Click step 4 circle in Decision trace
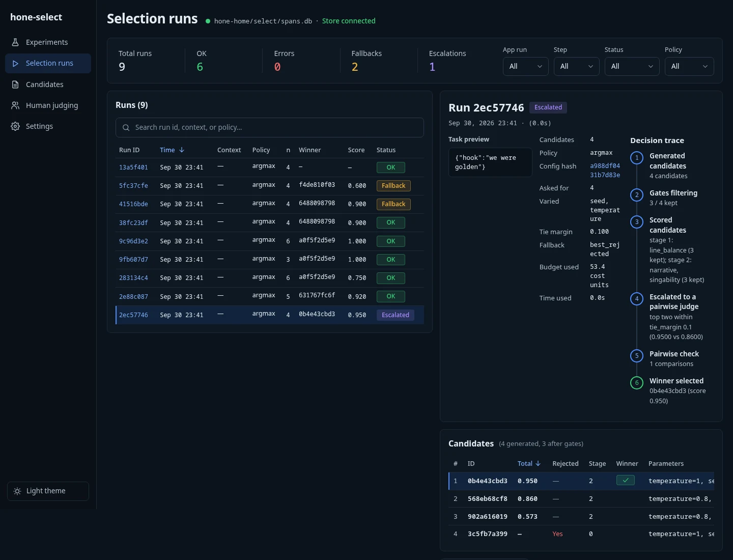Screen dimensions: 733x560 637,299
